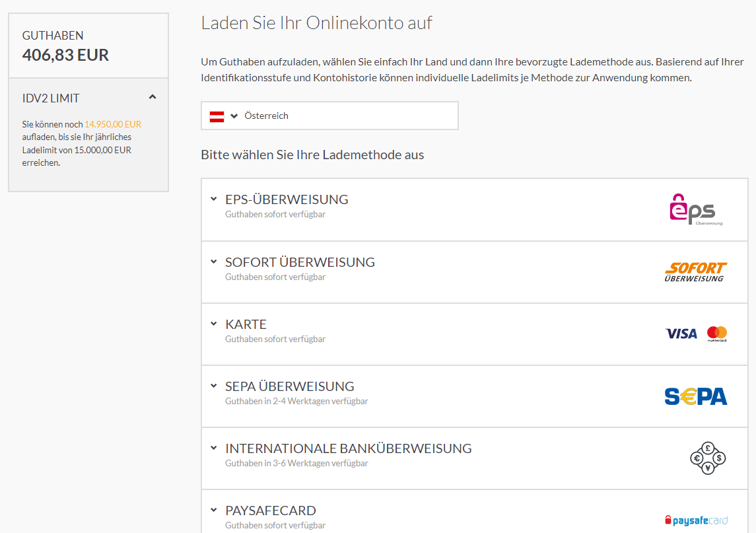The width and height of the screenshot is (756, 533).
Task: Click the 14.950,00 EUR remaining limit
Action: coord(113,124)
